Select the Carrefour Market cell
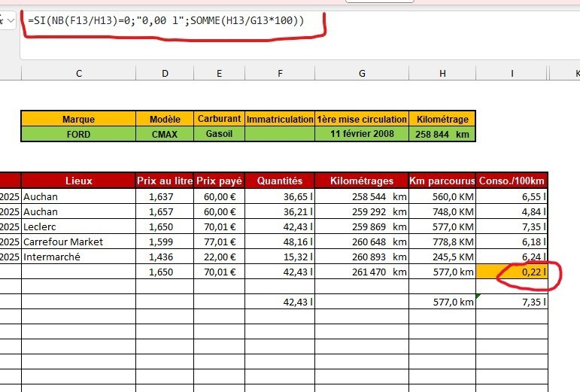This screenshot has height=392, width=580. (78, 242)
